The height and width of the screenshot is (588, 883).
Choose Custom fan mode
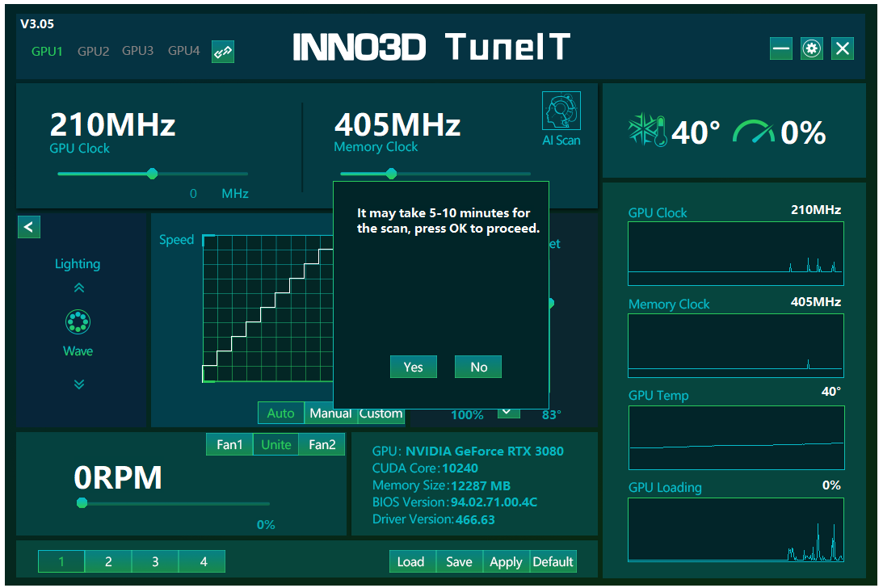(x=381, y=413)
